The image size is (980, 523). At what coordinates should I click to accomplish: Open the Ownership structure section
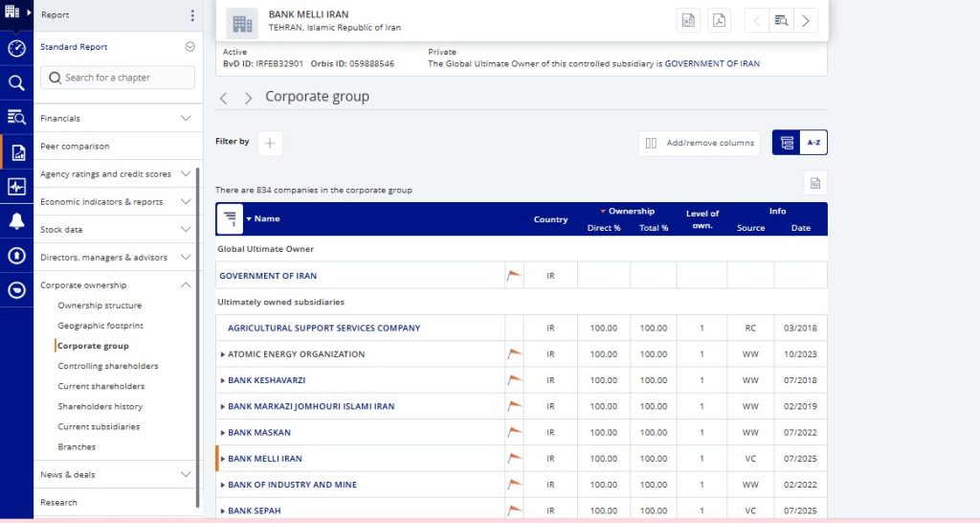100,306
